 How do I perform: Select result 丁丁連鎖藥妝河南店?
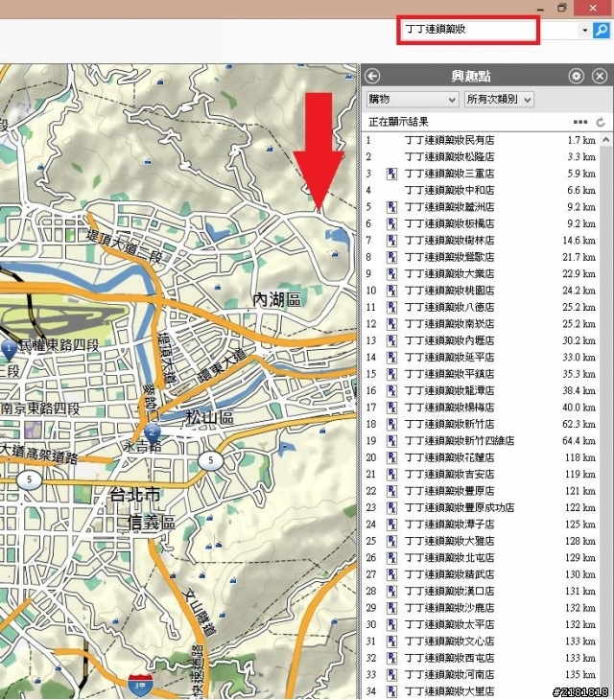pyautogui.click(x=480, y=674)
